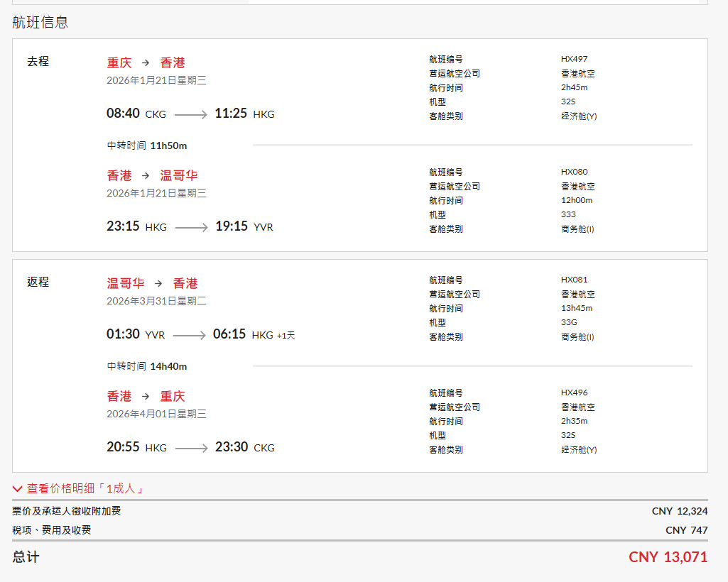Click the long arrow from 23:15 HKG to 19:15 YVR
Image resolution: width=728 pixels, height=582 pixels.
191,227
